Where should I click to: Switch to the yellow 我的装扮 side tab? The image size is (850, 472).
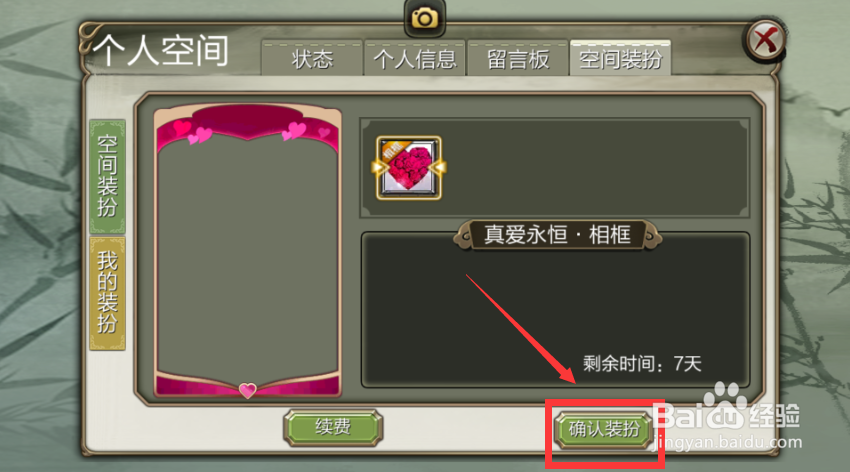[107, 293]
